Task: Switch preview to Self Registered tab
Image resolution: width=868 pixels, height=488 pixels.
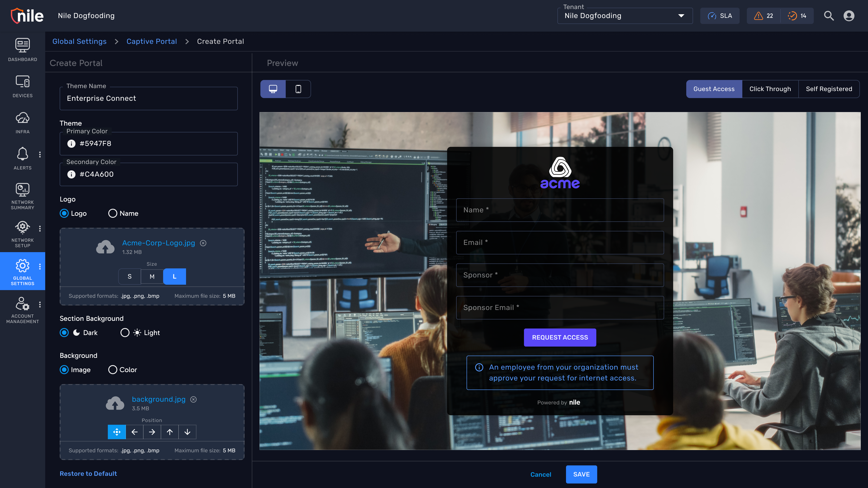Action: (829, 89)
